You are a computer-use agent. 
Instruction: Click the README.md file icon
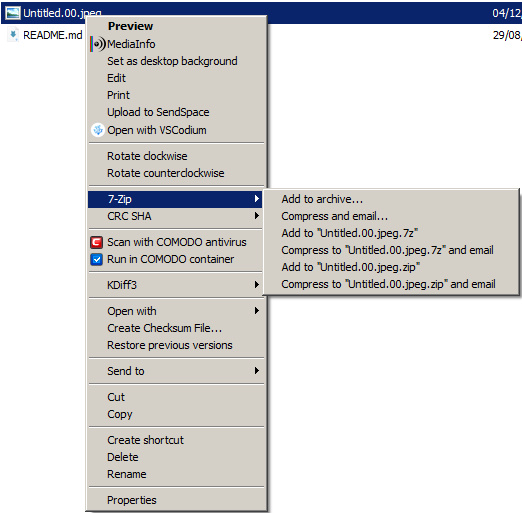[x=13, y=35]
